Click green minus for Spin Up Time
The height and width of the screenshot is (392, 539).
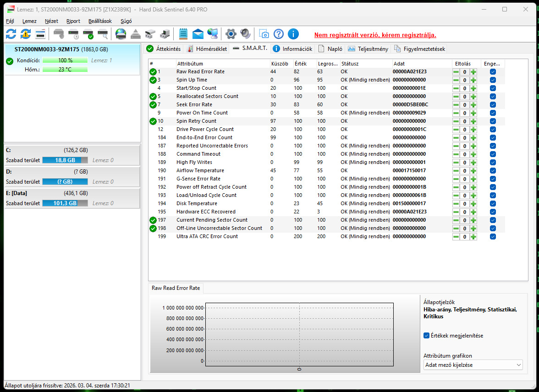(456, 80)
